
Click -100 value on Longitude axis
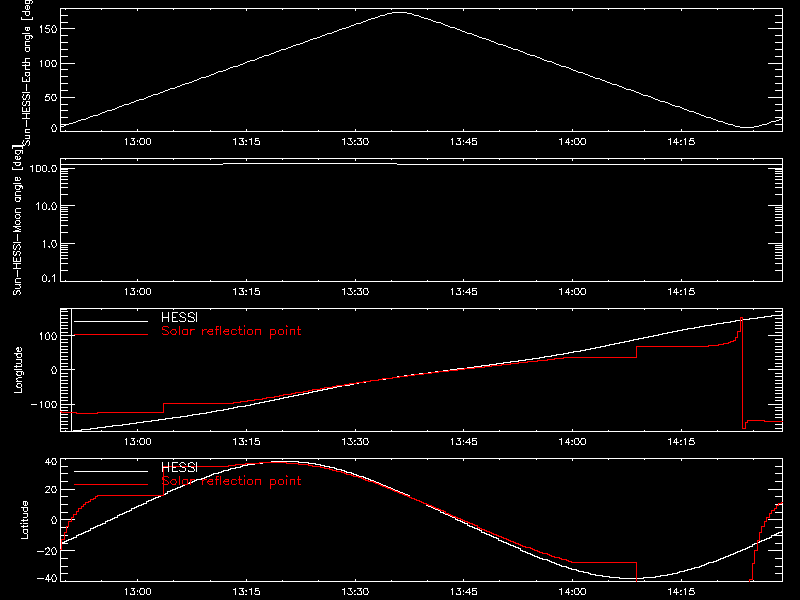pos(44,404)
